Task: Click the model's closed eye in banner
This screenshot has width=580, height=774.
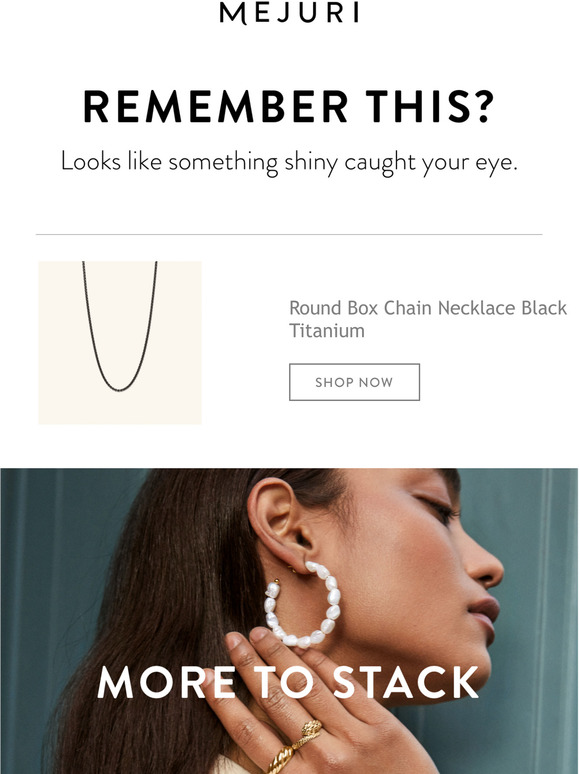Action: pyautogui.click(x=437, y=509)
